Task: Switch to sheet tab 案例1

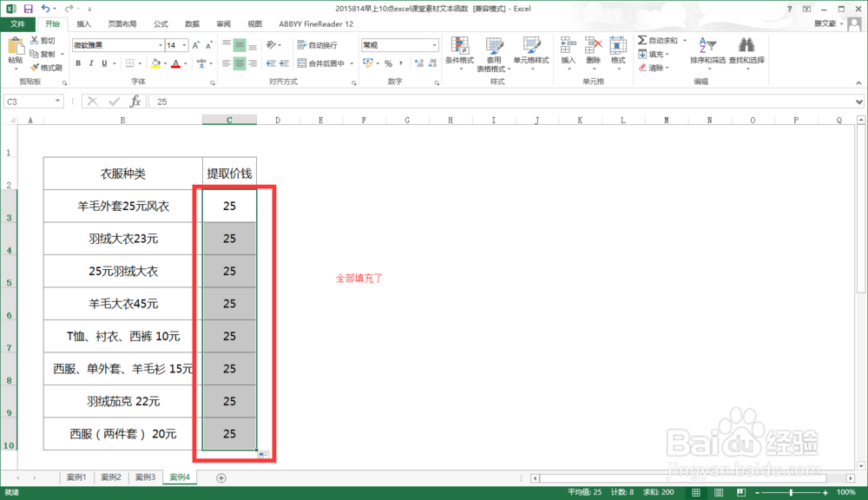Action: (x=76, y=477)
